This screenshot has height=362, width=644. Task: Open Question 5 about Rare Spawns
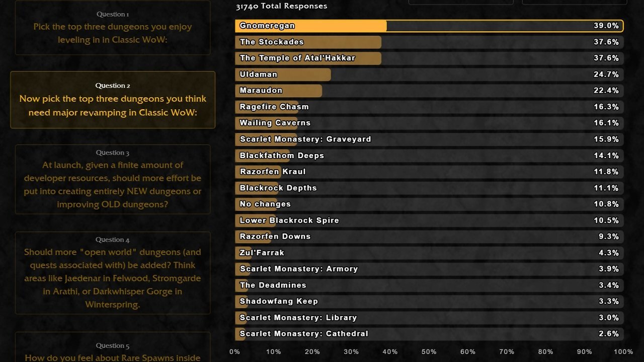(113, 347)
